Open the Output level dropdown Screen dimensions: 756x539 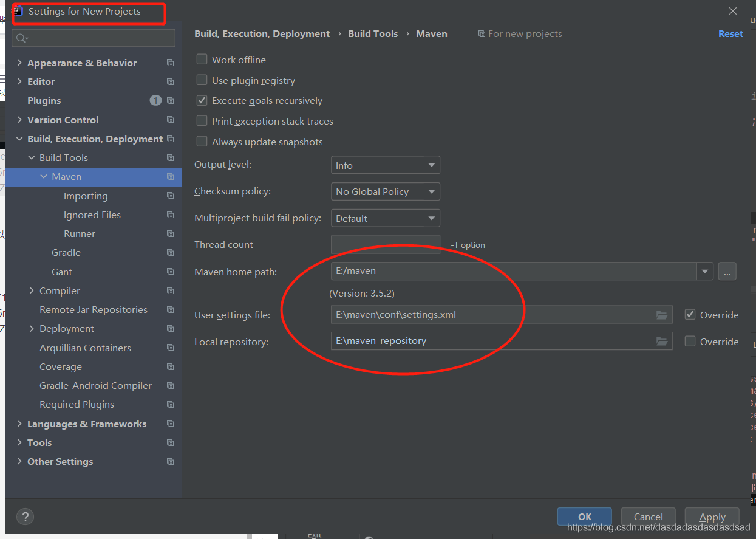(385, 165)
